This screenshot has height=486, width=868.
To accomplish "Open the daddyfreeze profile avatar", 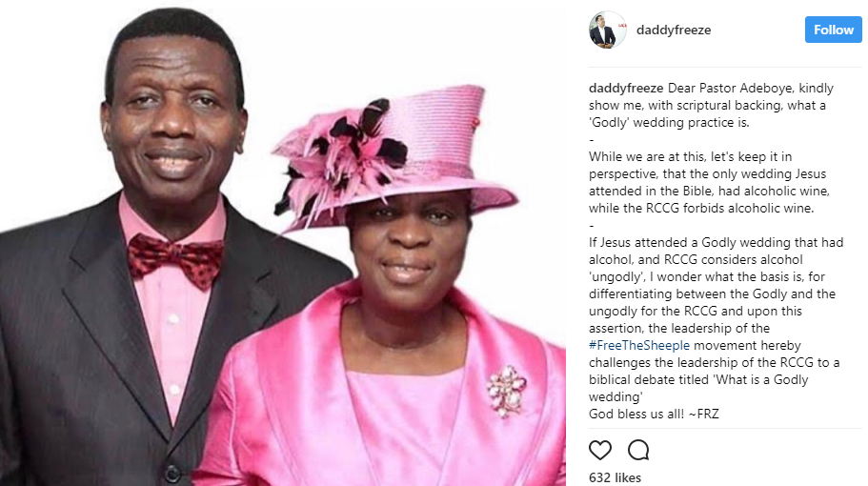I will tap(607, 30).
